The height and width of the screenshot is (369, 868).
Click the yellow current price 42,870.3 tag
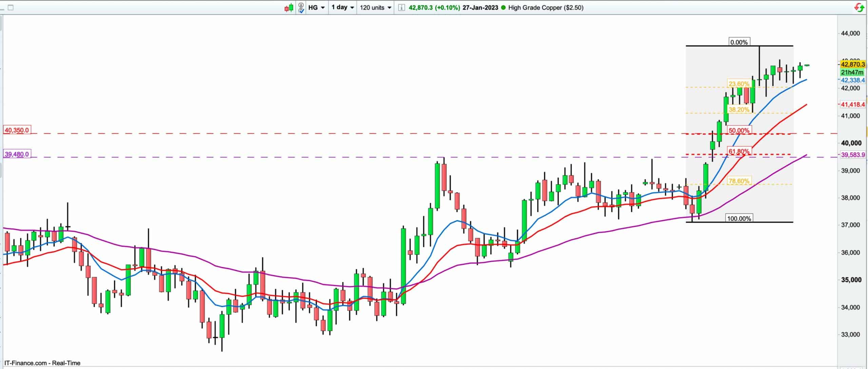(853, 64)
